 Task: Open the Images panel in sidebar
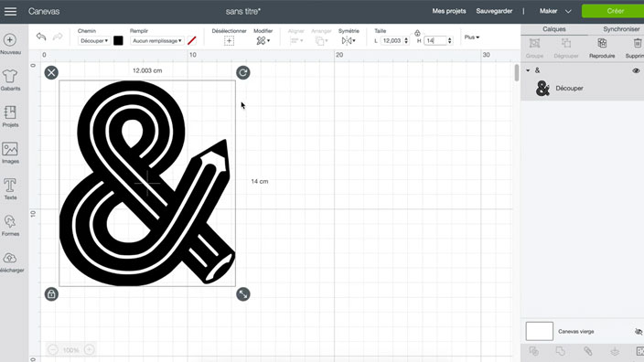click(10, 153)
